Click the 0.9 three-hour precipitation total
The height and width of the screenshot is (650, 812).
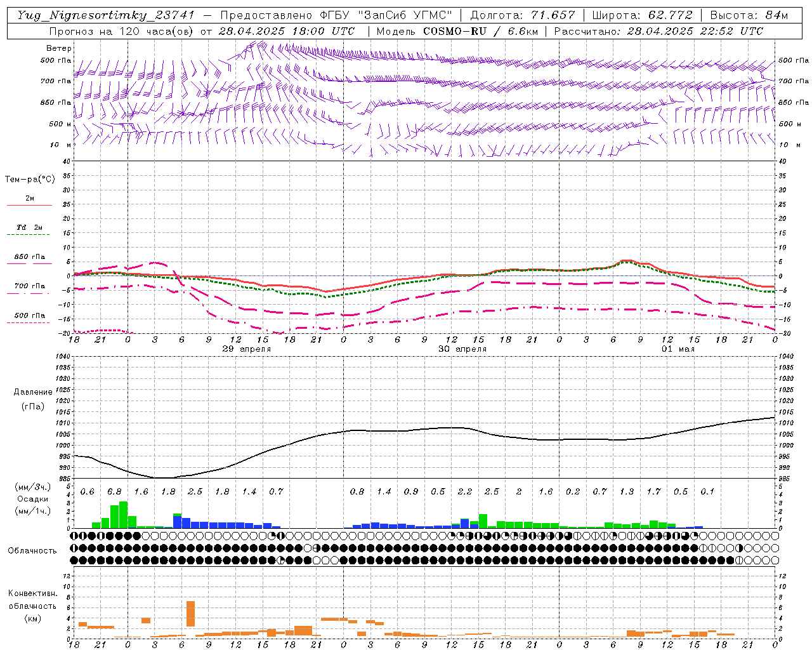(411, 491)
